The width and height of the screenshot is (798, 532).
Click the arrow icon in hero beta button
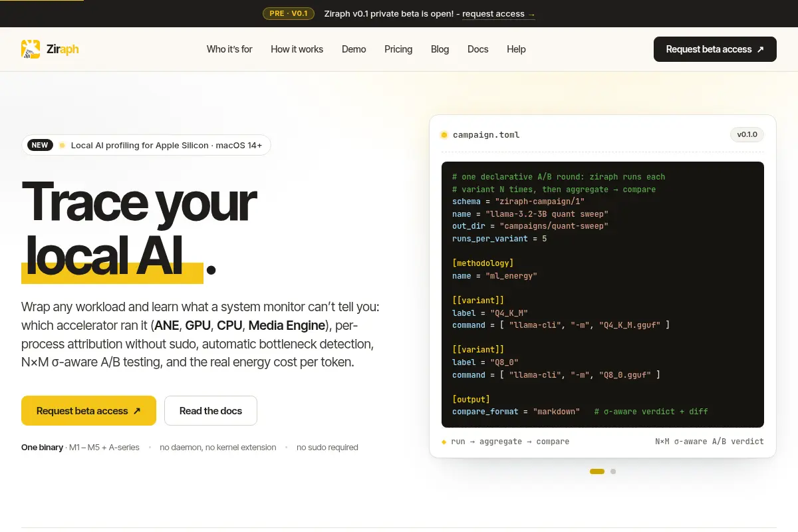tap(137, 411)
